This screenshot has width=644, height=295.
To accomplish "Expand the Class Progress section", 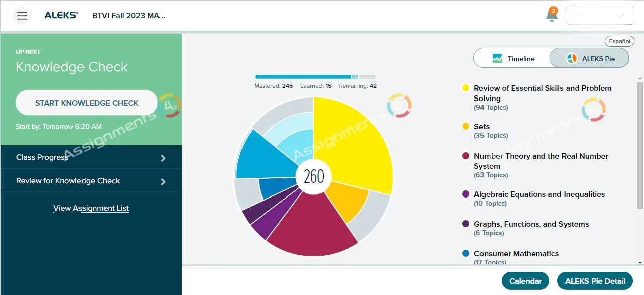I will (x=91, y=158).
